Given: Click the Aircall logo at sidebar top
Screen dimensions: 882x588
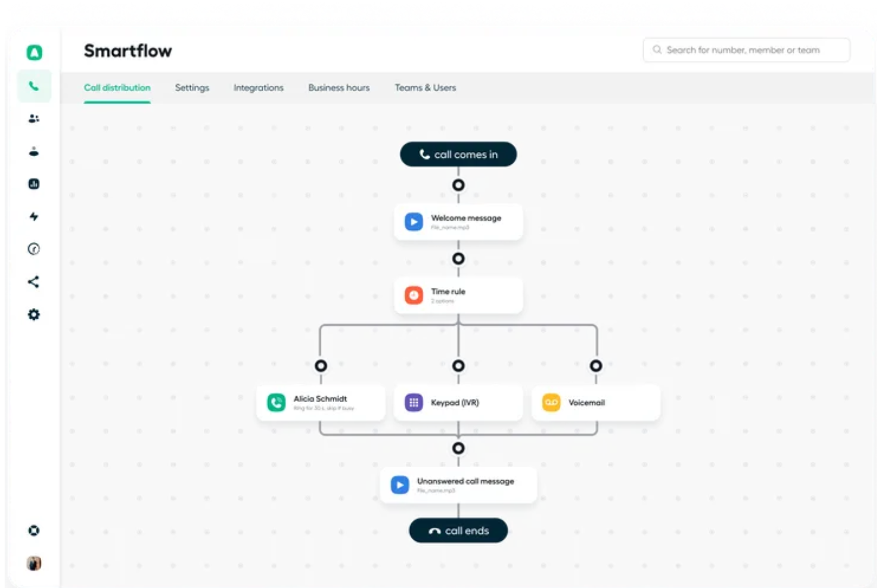Looking at the screenshot, I should [x=34, y=52].
